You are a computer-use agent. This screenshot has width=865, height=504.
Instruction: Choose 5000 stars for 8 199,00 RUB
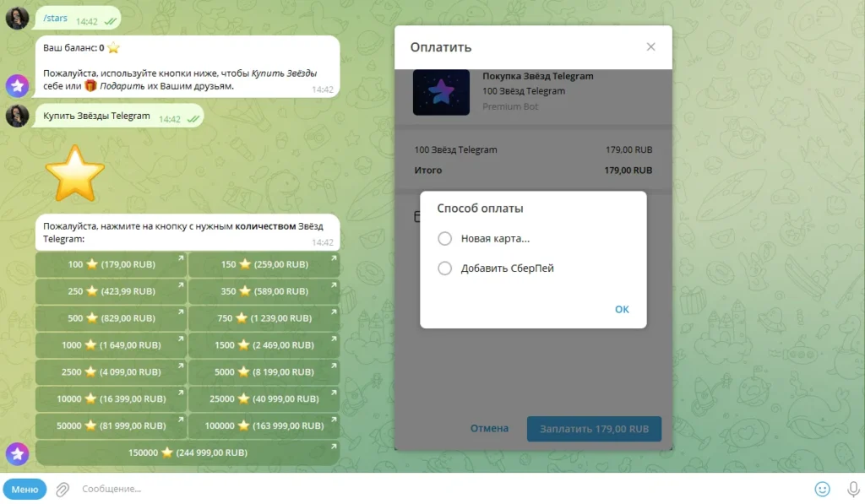click(x=264, y=372)
